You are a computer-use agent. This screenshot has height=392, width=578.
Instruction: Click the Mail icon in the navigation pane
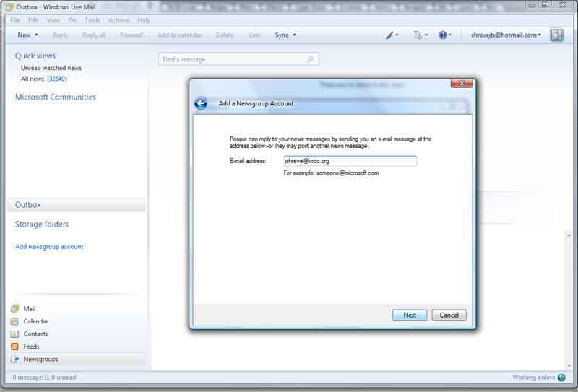[14, 309]
